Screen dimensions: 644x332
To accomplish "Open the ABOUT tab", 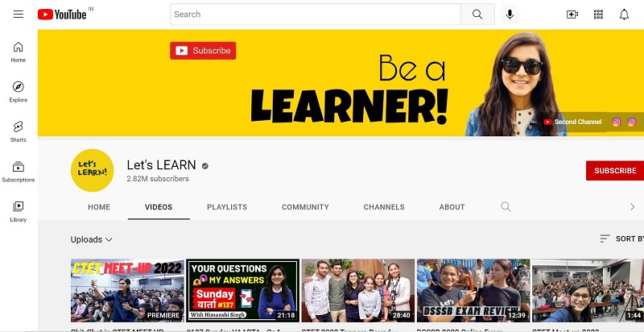I will pos(452,207).
